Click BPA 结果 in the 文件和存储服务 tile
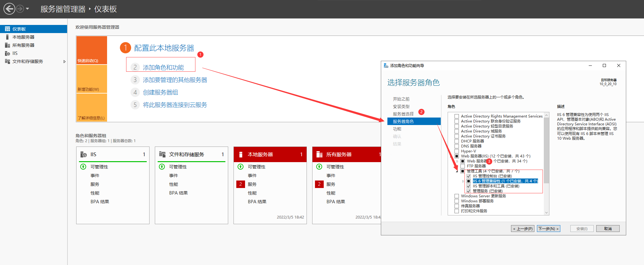644x265 pixels. tap(179, 193)
